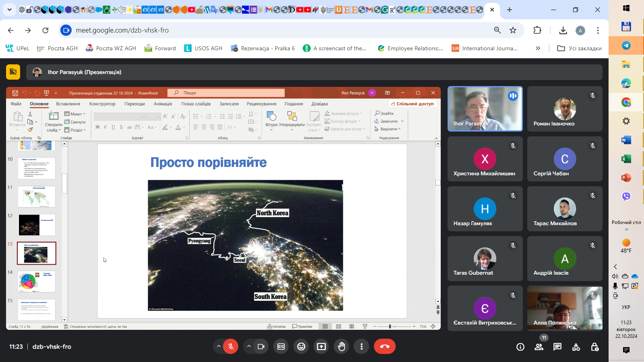Open the More options three-dot menu
Image resolution: width=644 pixels, height=362 pixels.
(361, 346)
